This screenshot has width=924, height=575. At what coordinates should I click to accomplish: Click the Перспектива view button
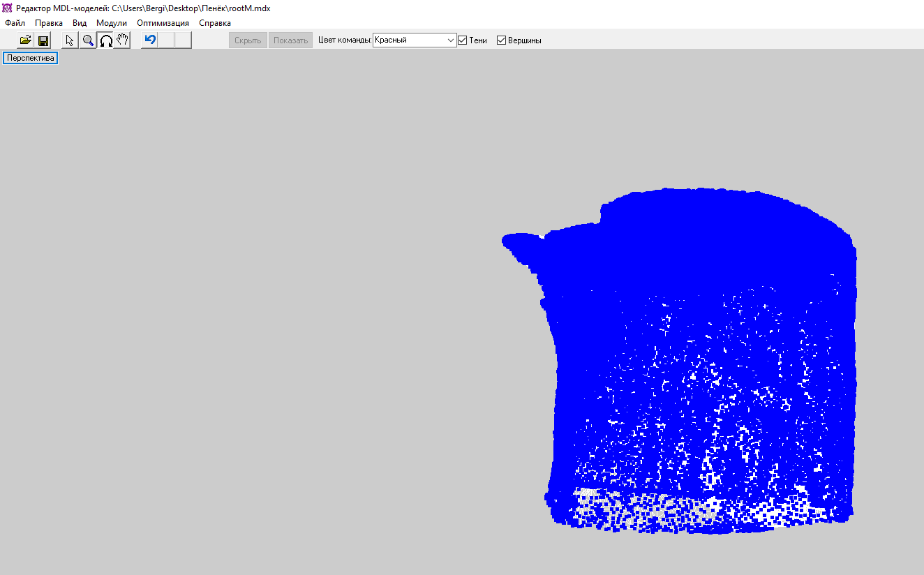coord(31,58)
